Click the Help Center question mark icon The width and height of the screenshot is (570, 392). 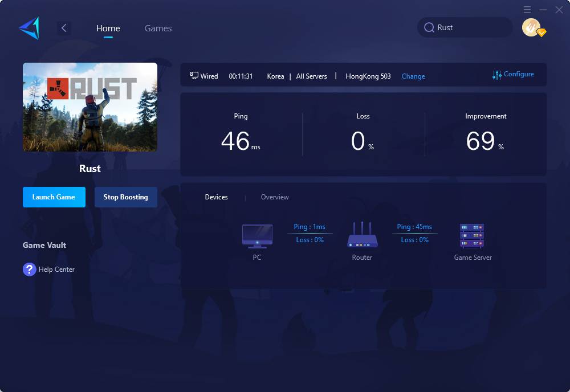click(30, 269)
